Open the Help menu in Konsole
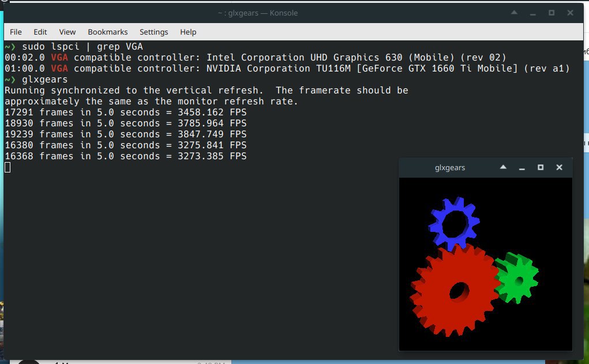This screenshot has height=364, width=589. pos(188,32)
